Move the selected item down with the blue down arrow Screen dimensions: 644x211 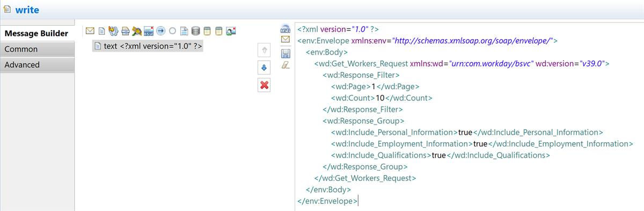pyautogui.click(x=264, y=68)
